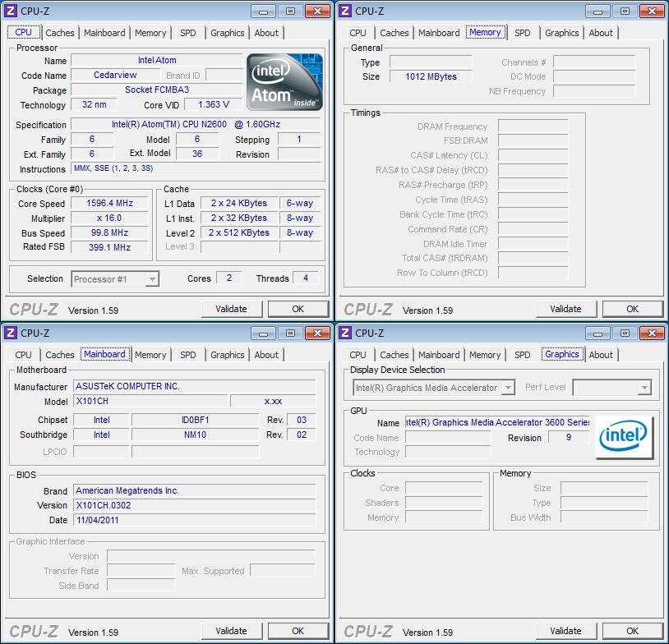Click the Threads value 4

pyautogui.click(x=306, y=278)
